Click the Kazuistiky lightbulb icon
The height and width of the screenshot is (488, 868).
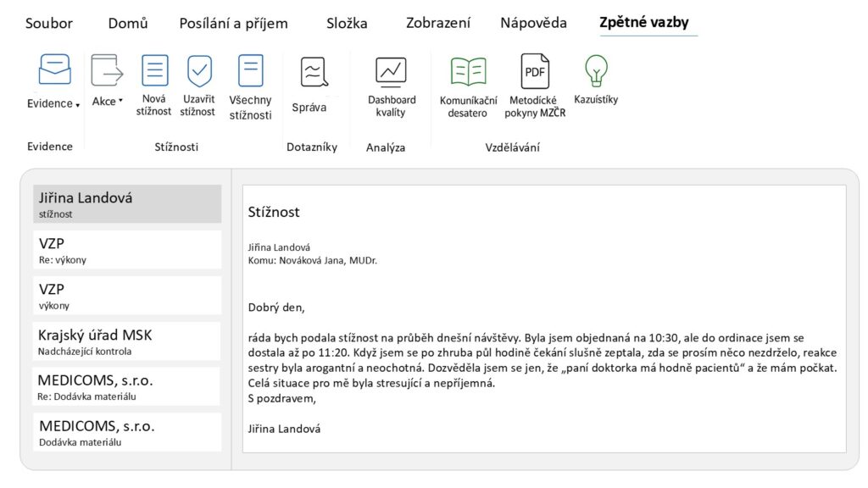pos(596,69)
